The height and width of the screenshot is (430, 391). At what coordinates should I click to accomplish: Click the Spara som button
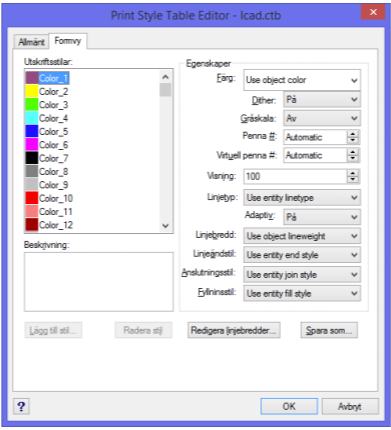tap(329, 330)
